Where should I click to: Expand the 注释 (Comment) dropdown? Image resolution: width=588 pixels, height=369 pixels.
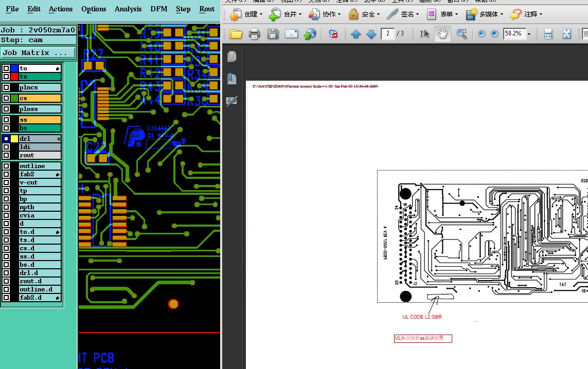click(526, 14)
